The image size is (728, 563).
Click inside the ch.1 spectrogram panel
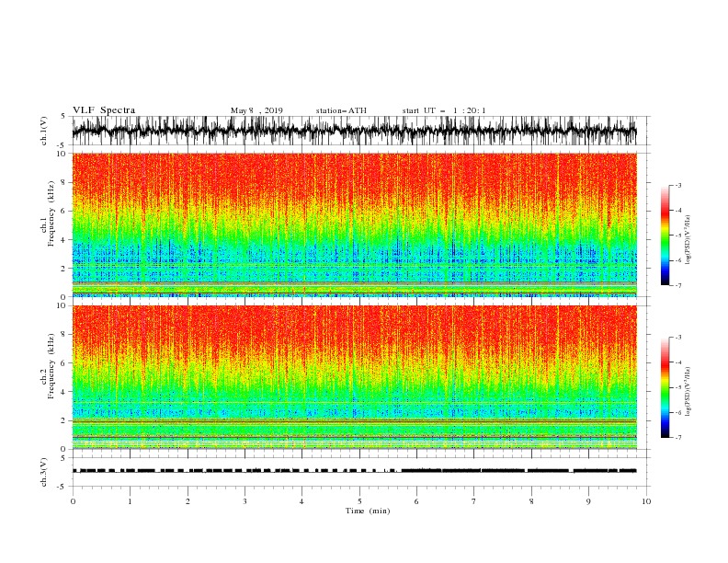click(x=354, y=224)
